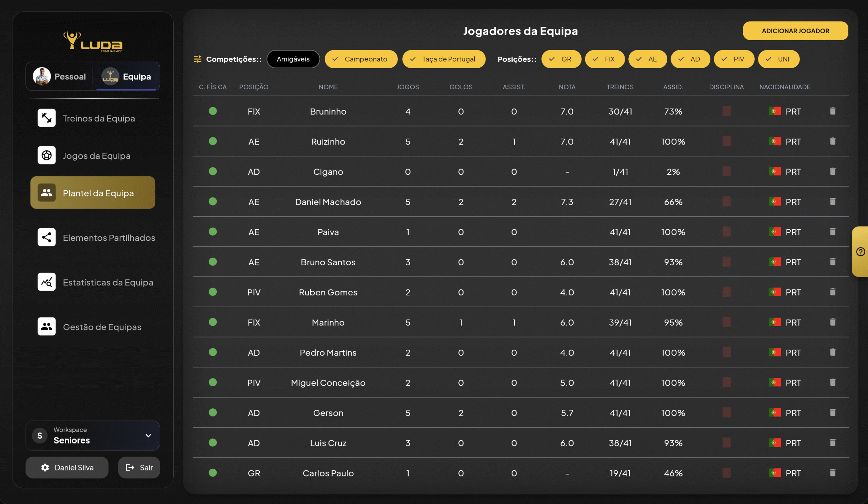This screenshot has width=868, height=504.
Task: Open Treinos da Equipa dumbbell icon
Action: tap(46, 118)
